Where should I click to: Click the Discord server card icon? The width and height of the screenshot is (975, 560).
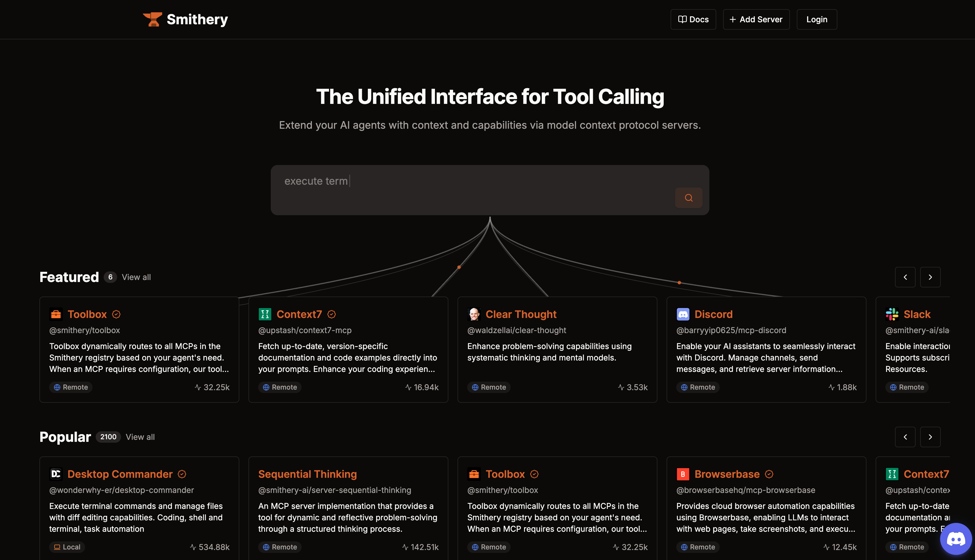coord(683,314)
